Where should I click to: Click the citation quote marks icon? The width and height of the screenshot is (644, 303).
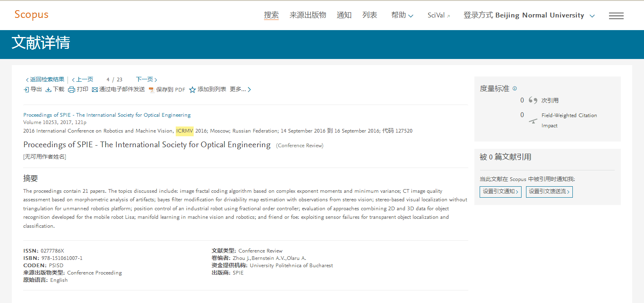click(x=533, y=100)
